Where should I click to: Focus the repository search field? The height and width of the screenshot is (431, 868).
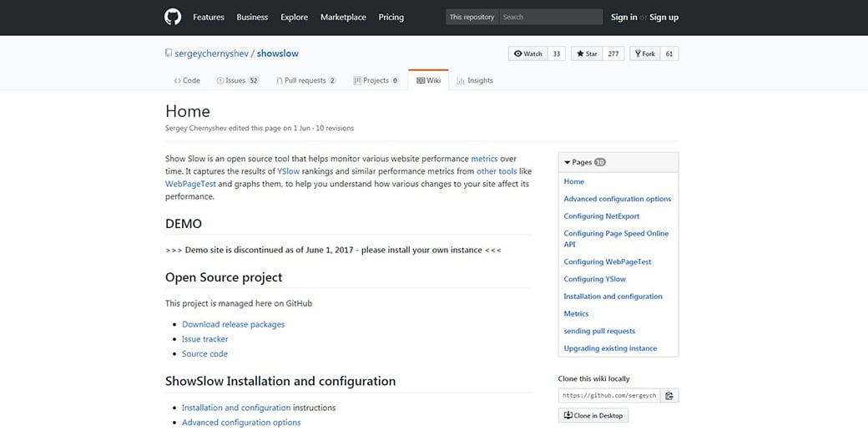pyautogui.click(x=549, y=17)
